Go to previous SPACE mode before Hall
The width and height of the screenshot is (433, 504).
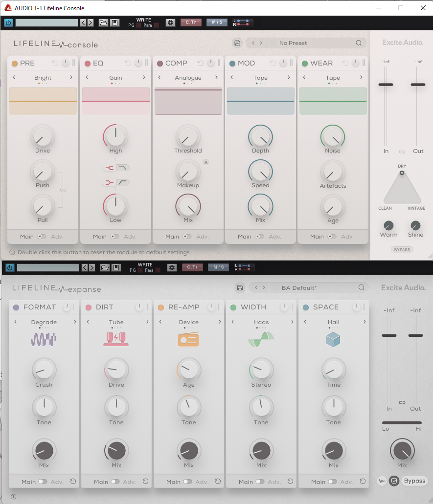pyautogui.click(x=305, y=322)
